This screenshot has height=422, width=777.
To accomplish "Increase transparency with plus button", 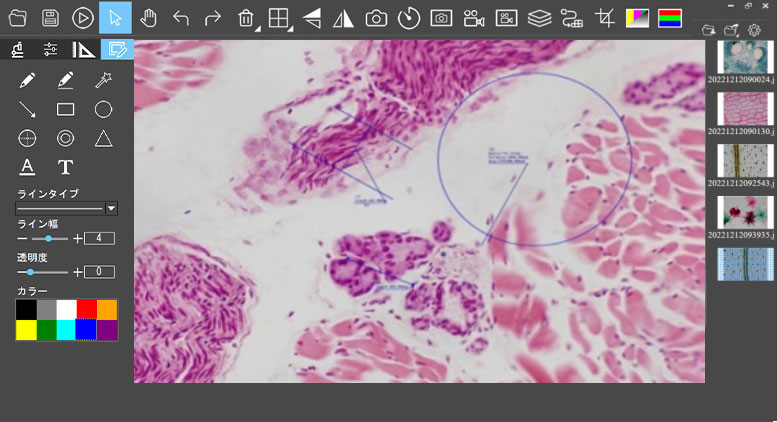I will [77, 272].
